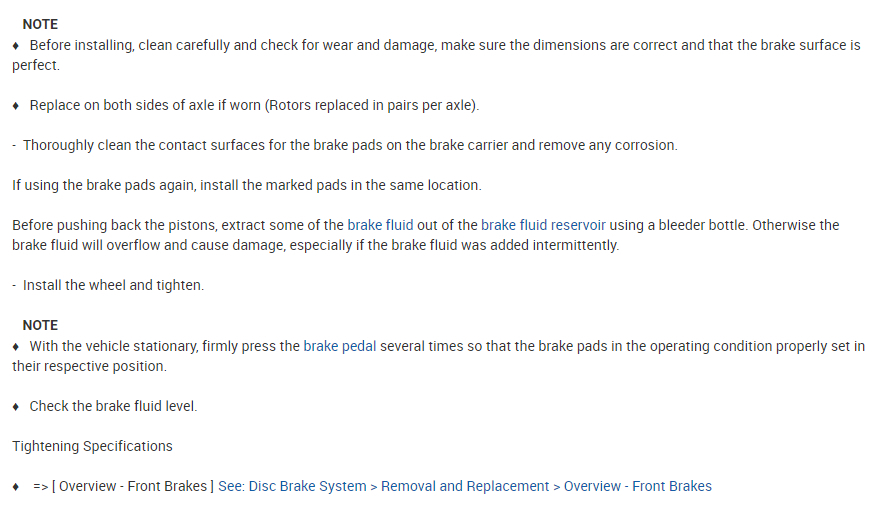Viewport: 891px width, 510px height.
Task: Click the NOTE heading above the brake pedal note
Action: pyautogui.click(x=40, y=325)
